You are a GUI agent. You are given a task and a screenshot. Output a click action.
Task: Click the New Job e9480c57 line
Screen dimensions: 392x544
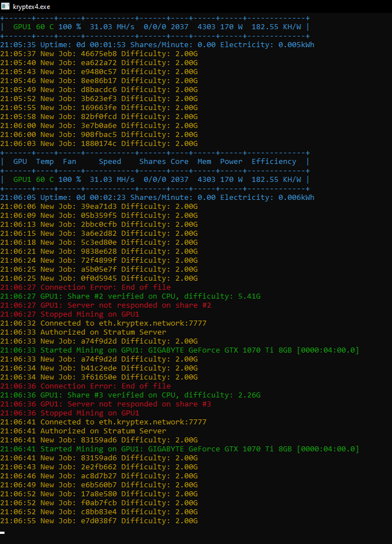click(x=99, y=72)
